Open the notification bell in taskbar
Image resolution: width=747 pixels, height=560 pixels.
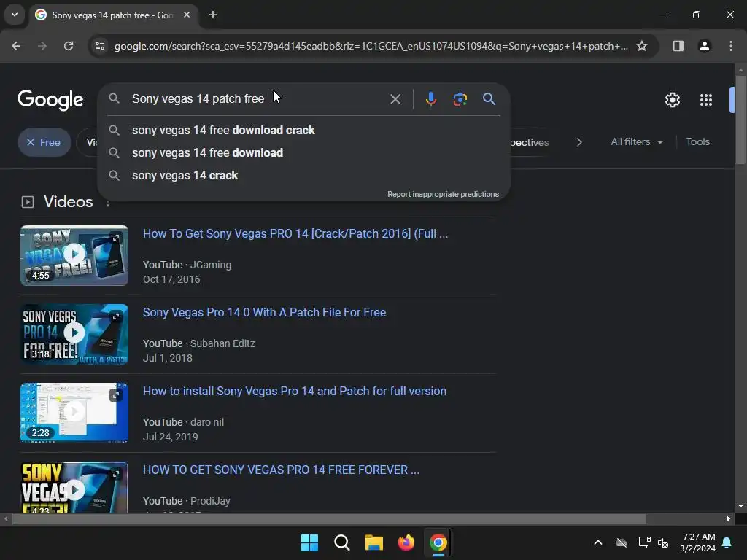tap(727, 542)
